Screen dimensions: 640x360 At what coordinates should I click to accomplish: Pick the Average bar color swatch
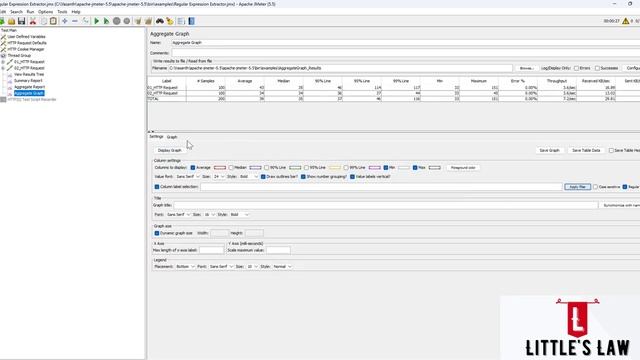point(220,168)
